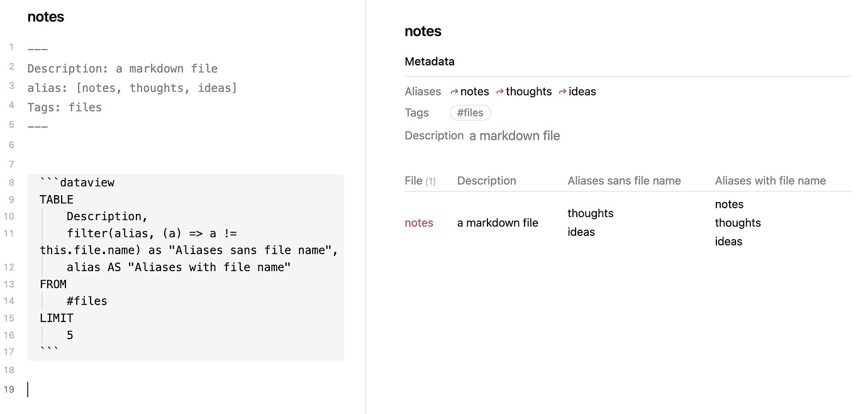Open the #files tag pill under Tags
868x414 pixels.
click(x=470, y=113)
